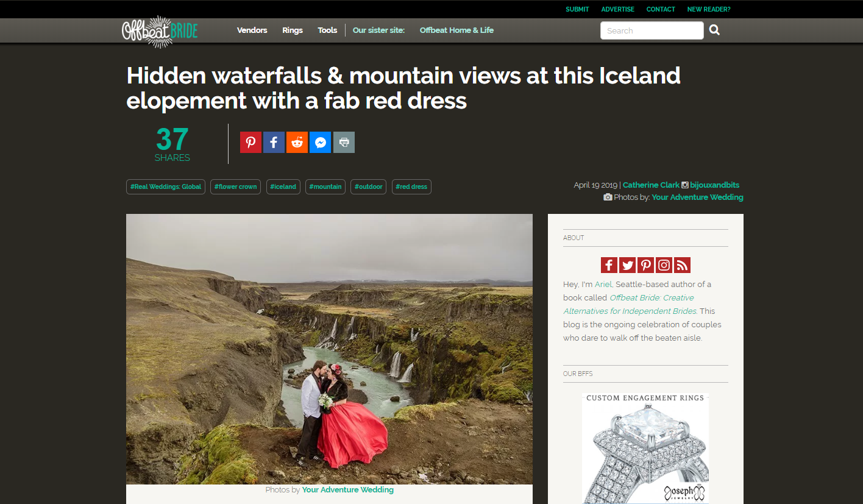The width and height of the screenshot is (863, 504).
Task: Share article via Reddit button
Action: tap(297, 143)
